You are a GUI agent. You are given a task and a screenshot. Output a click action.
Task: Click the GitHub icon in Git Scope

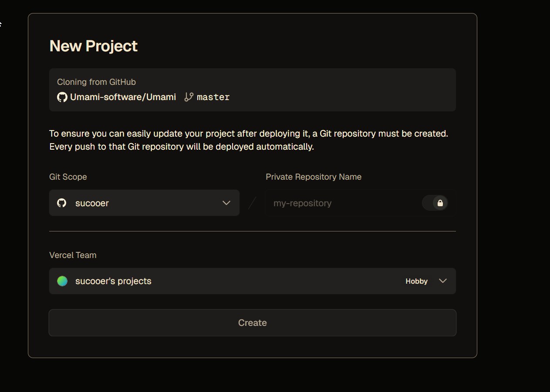click(62, 203)
